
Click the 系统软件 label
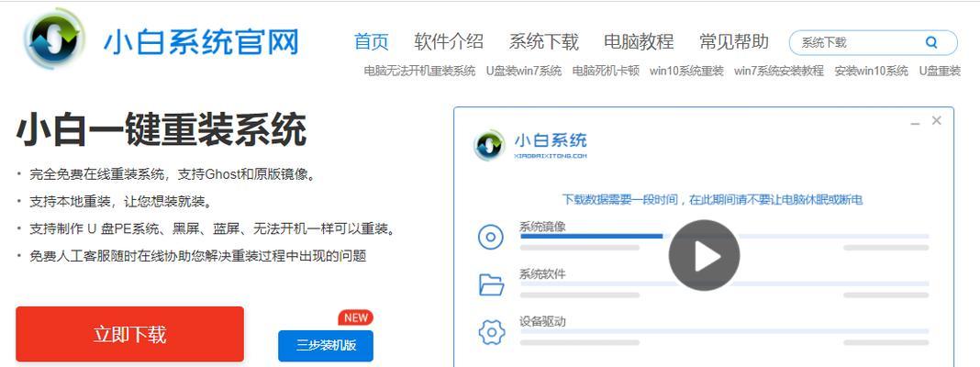(x=542, y=273)
